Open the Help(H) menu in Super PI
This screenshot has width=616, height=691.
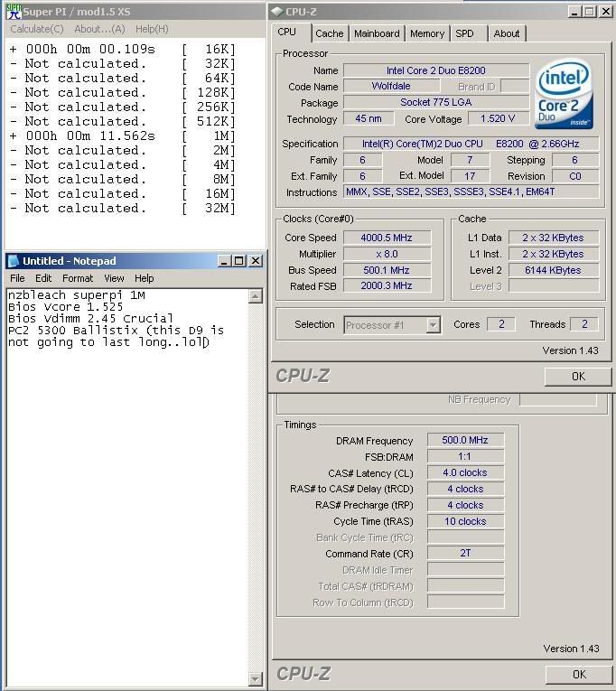pyautogui.click(x=152, y=29)
